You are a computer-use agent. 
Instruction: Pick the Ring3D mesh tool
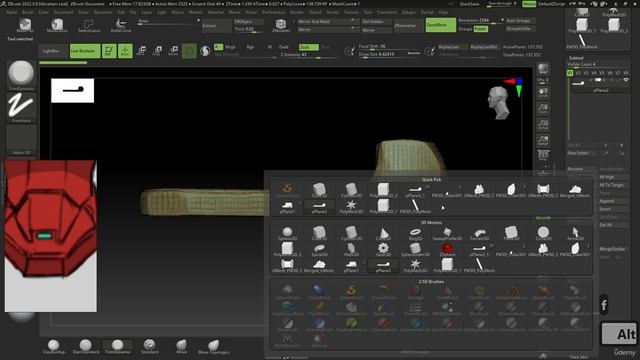415,233
